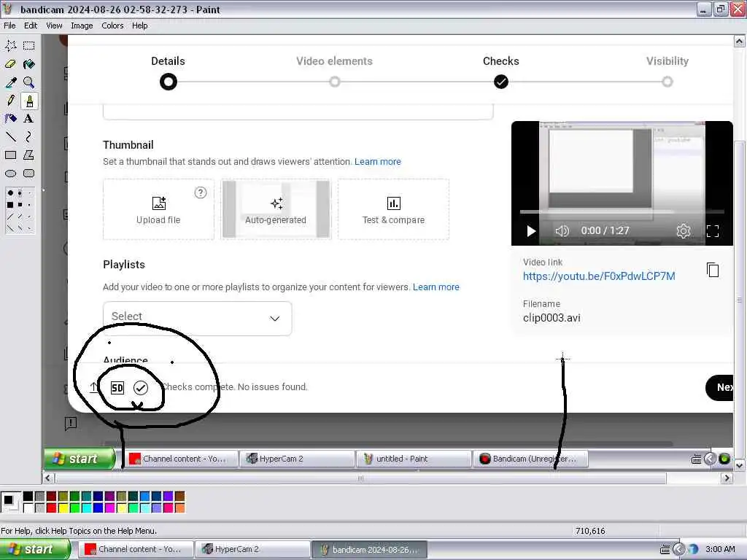Viewport: 747px width, 560px height.
Task: Click the circled checkmark status icon
Action: pos(141,388)
